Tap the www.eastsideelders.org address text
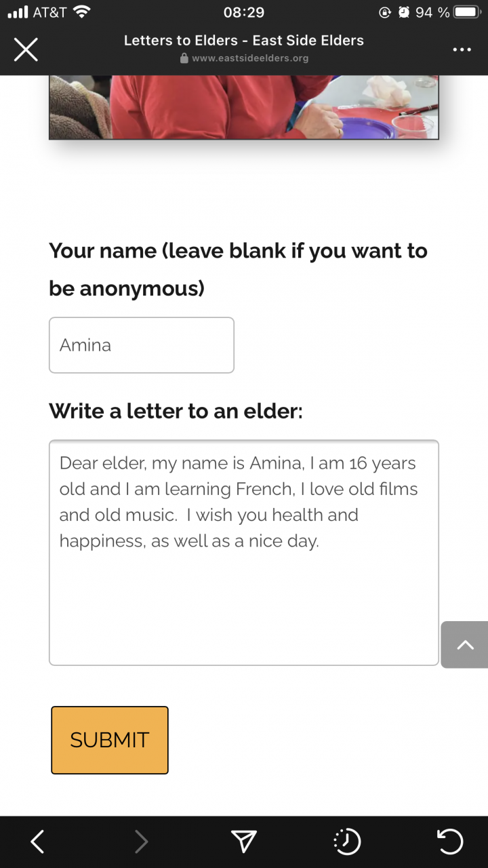488x868 pixels. 250,58
